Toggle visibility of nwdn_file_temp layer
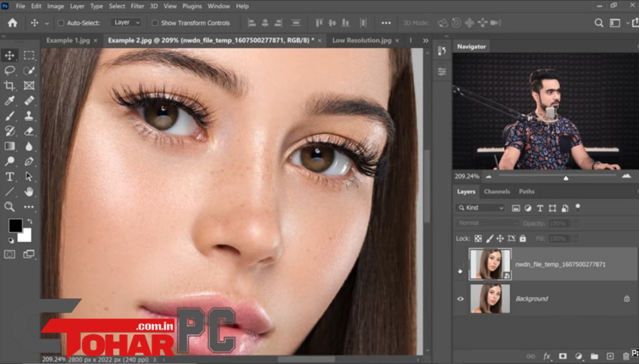 coord(460,264)
